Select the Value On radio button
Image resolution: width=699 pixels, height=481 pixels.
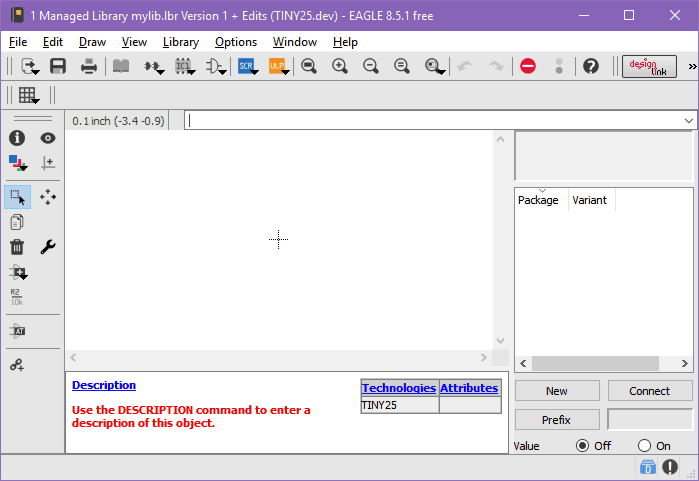pos(644,446)
